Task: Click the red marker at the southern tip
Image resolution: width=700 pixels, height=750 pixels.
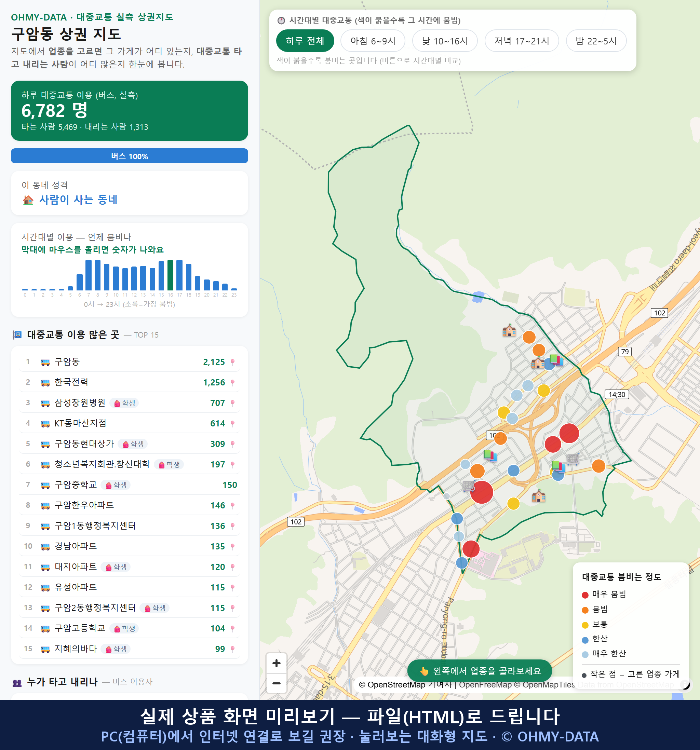Action: (x=471, y=548)
